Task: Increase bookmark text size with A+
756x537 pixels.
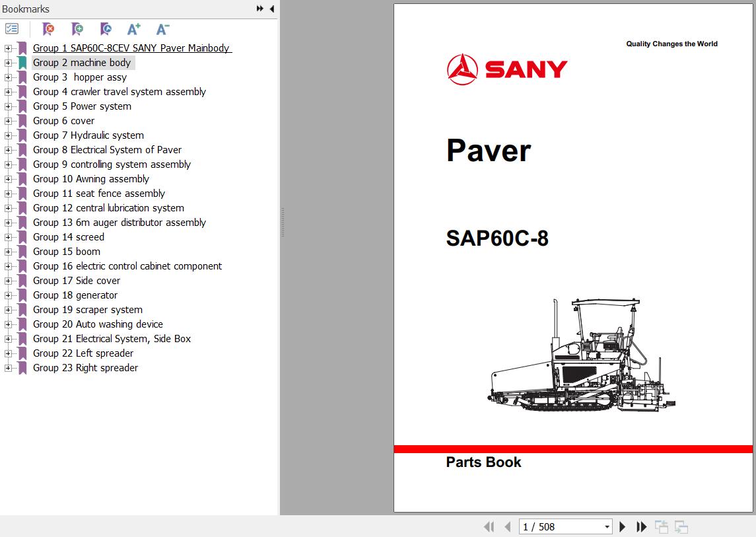Action: pos(134,29)
